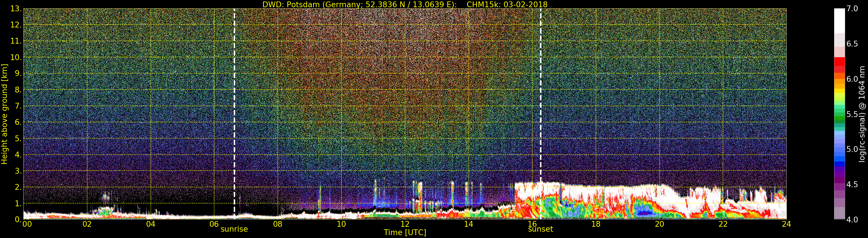Screen dimensions: 868x238
Task: Click the '5.' height tick label on the height axis
Action: [18, 138]
